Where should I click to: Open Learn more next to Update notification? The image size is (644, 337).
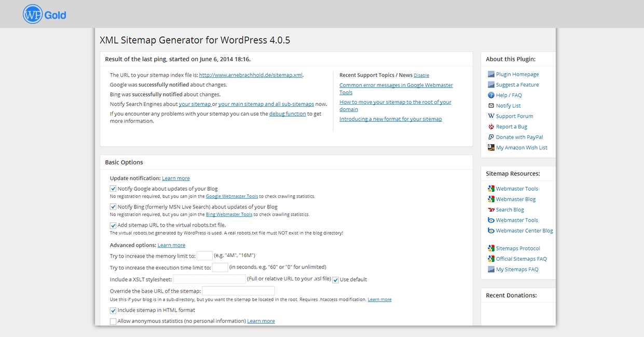point(175,178)
